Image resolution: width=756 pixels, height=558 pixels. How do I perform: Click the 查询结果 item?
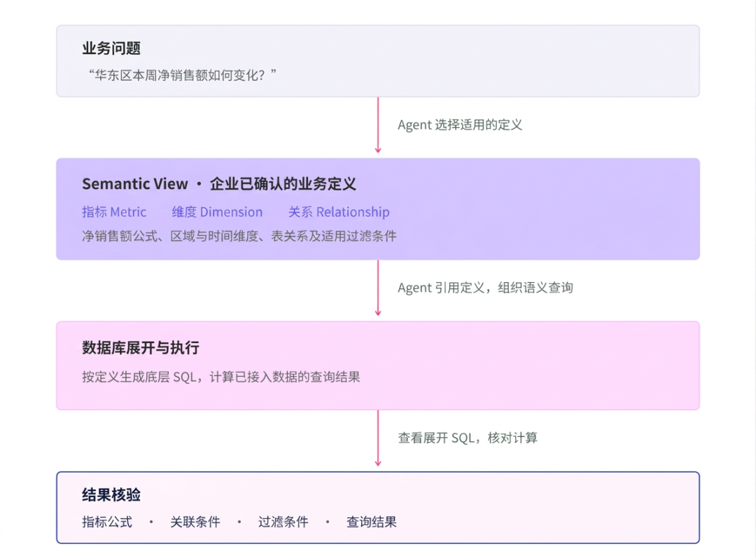(372, 522)
